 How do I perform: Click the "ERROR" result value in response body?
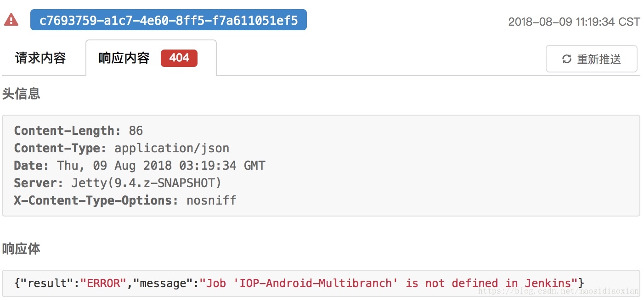pos(103,283)
